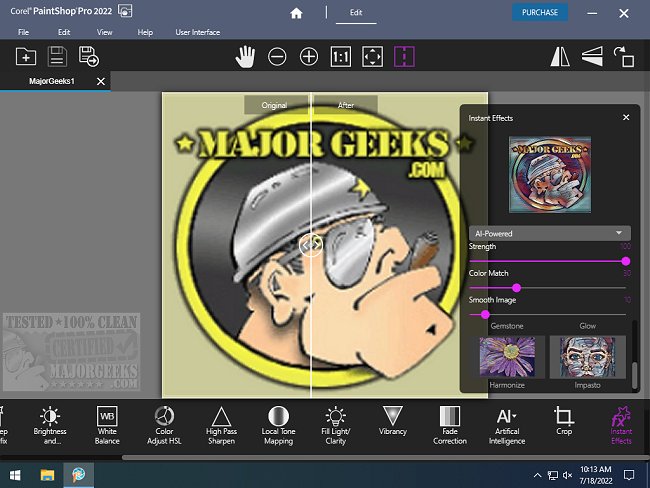Click the Save icon in the toolbar
The image size is (650, 488).
(x=57, y=56)
